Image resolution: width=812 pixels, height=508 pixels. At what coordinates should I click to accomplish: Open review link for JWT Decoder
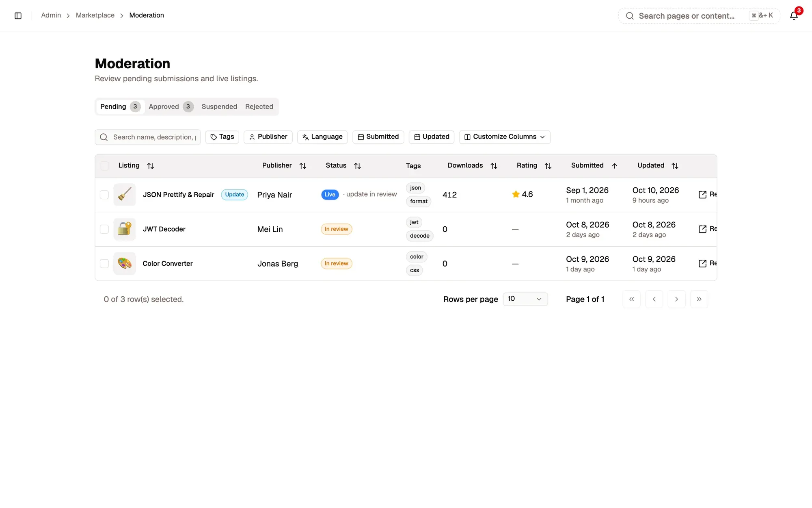coord(708,229)
